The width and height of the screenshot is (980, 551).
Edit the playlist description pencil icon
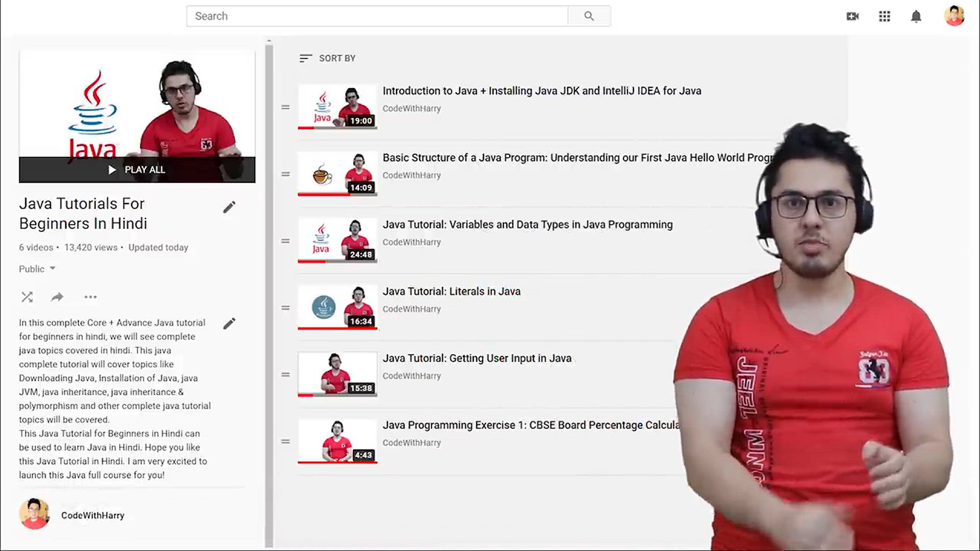(x=229, y=323)
